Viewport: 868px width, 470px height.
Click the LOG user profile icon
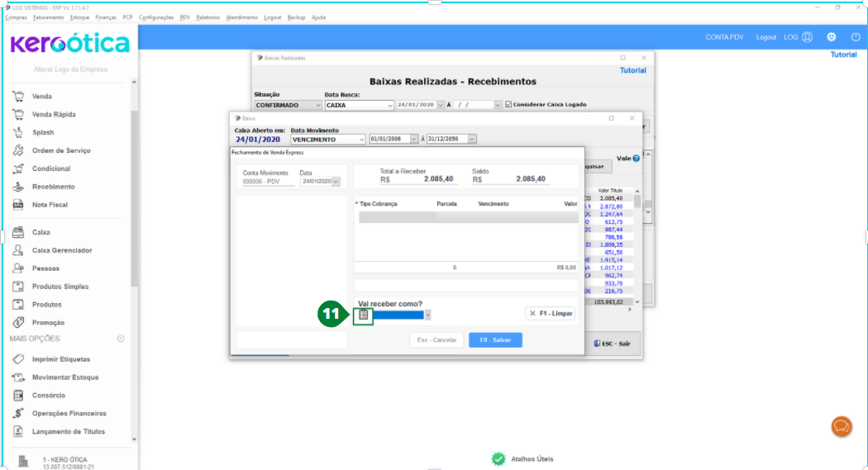(x=808, y=37)
